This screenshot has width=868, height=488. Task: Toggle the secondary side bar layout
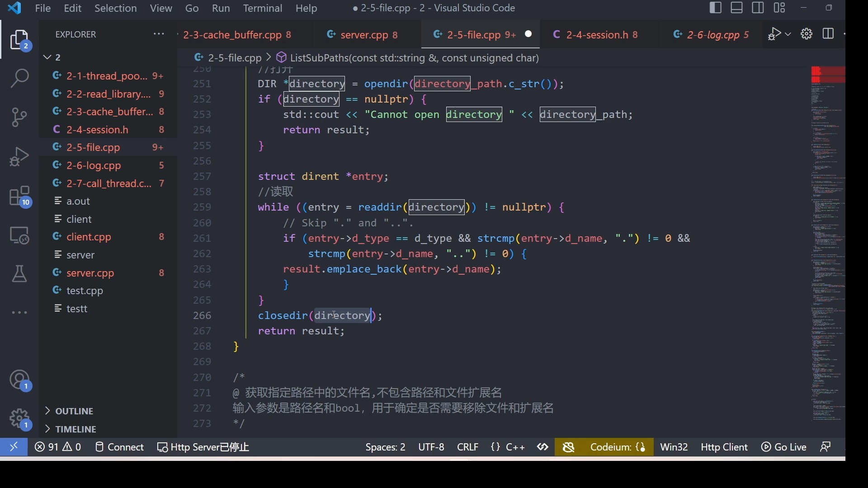[x=759, y=8]
